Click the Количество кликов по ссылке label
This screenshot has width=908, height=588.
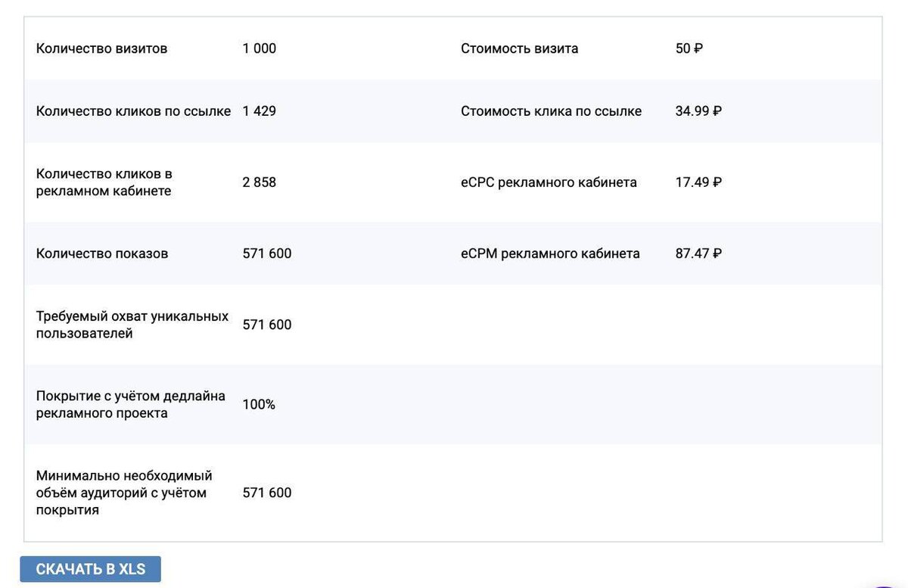tap(133, 111)
